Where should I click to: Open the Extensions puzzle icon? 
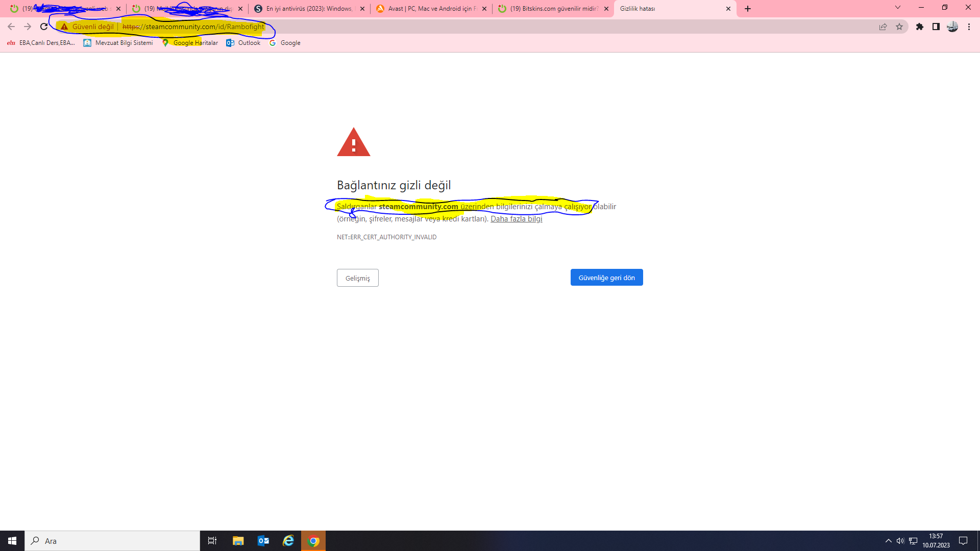pos(920,27)
